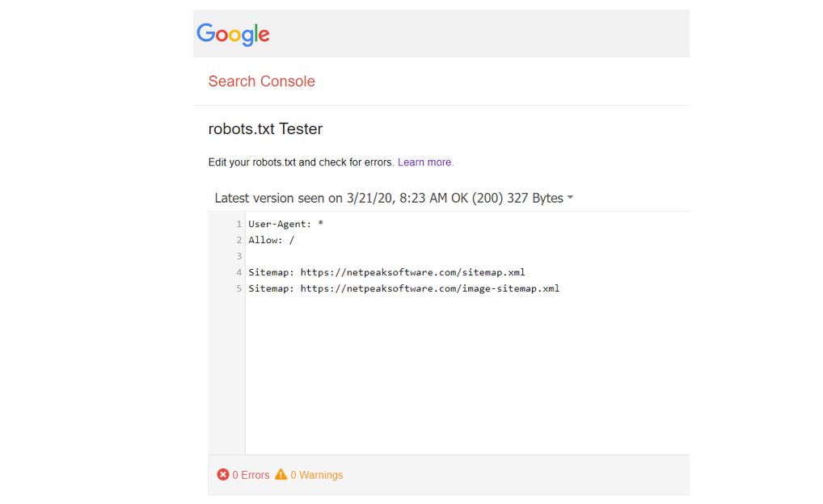This screenshot has width=823, height=504.
Task: Click the caret arrow after 327 Bytes
Action: [570, 198]
